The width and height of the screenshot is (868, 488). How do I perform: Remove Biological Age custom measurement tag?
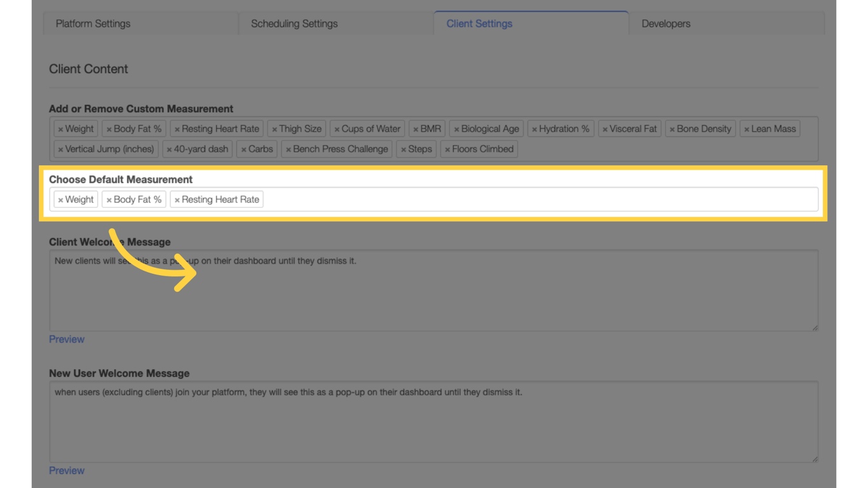(456, 130)
